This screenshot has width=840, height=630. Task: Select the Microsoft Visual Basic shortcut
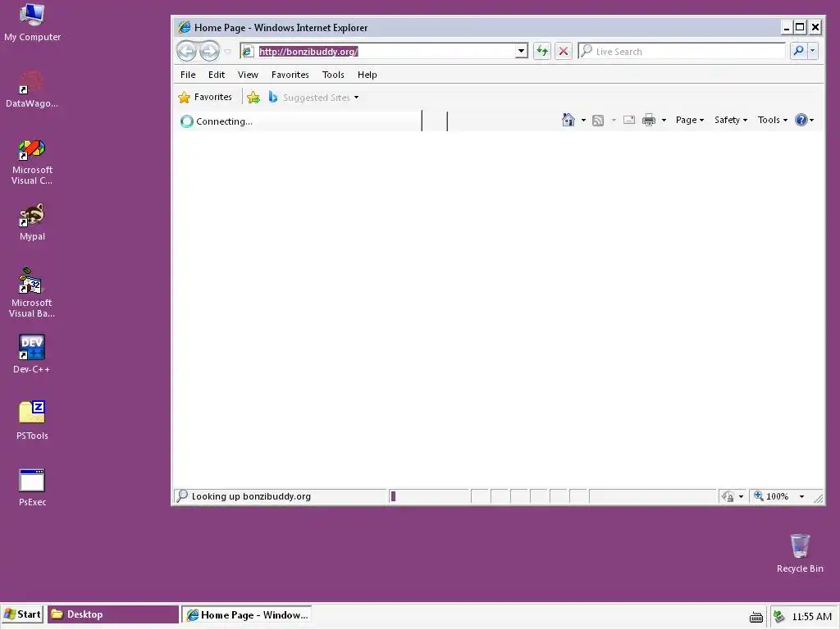click(32, 293)
